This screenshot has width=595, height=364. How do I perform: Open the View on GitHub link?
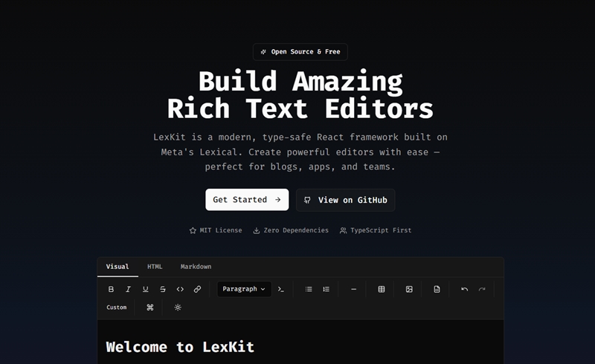coord(345,200)
